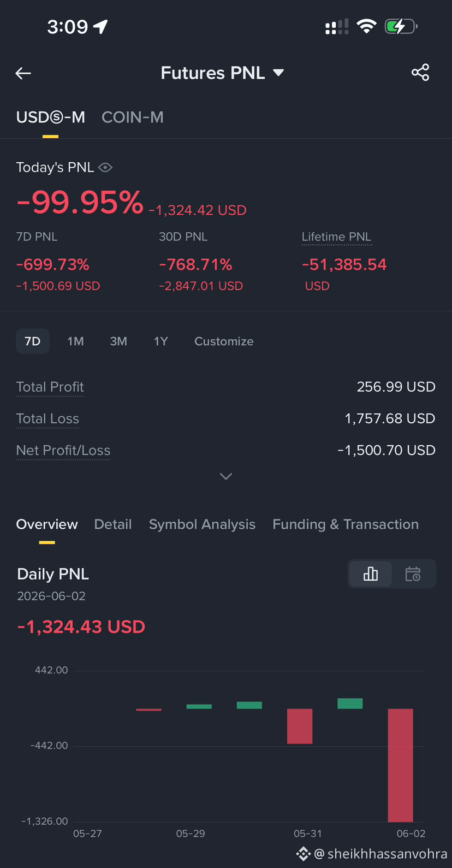Select the 1M range toggle

[x=75, y=341]
